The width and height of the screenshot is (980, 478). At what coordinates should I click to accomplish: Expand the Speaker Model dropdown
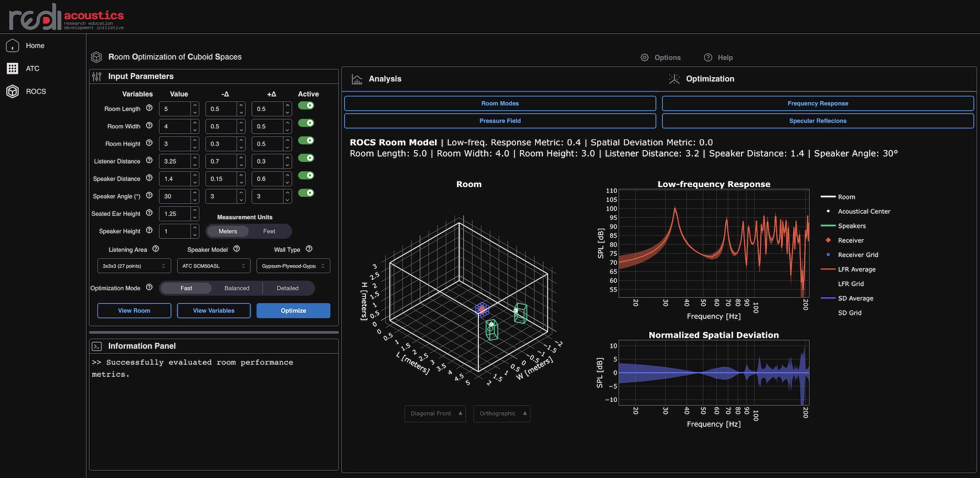[x=213, y=266]
